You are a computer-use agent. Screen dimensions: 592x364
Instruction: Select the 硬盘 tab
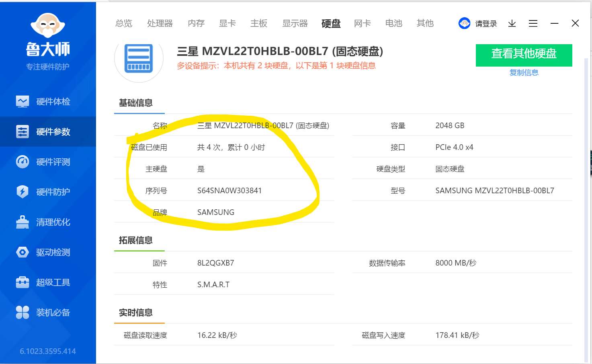(331, 23)
